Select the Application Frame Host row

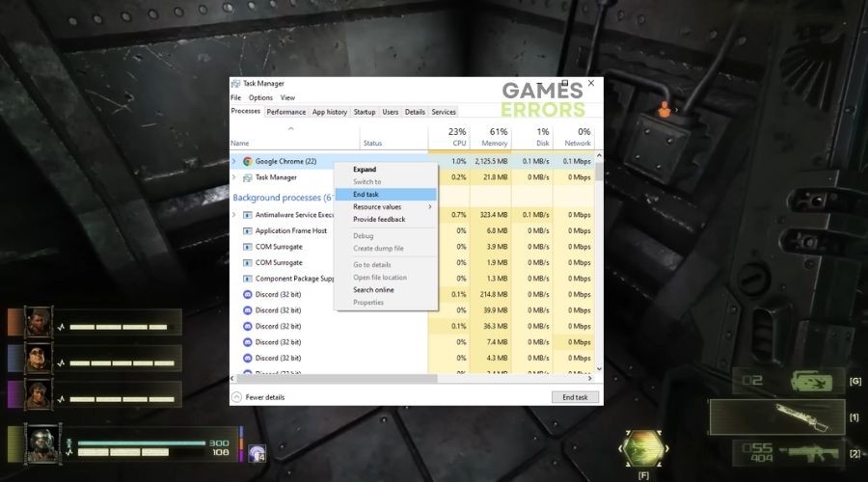coord(412,230)
